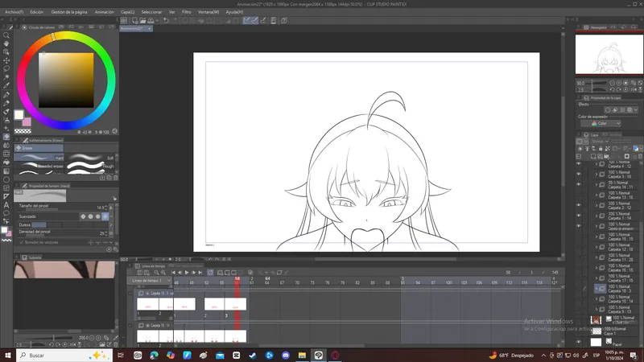Click the Windows Buscar search box
This screenshot has width=644, height=362.
click(x=64, y=355)
